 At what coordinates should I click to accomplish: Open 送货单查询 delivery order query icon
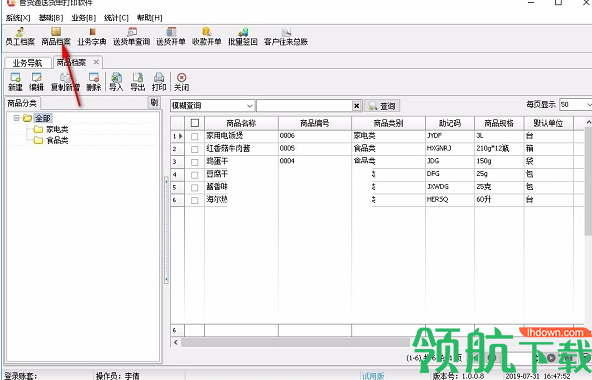click(132, 37)
